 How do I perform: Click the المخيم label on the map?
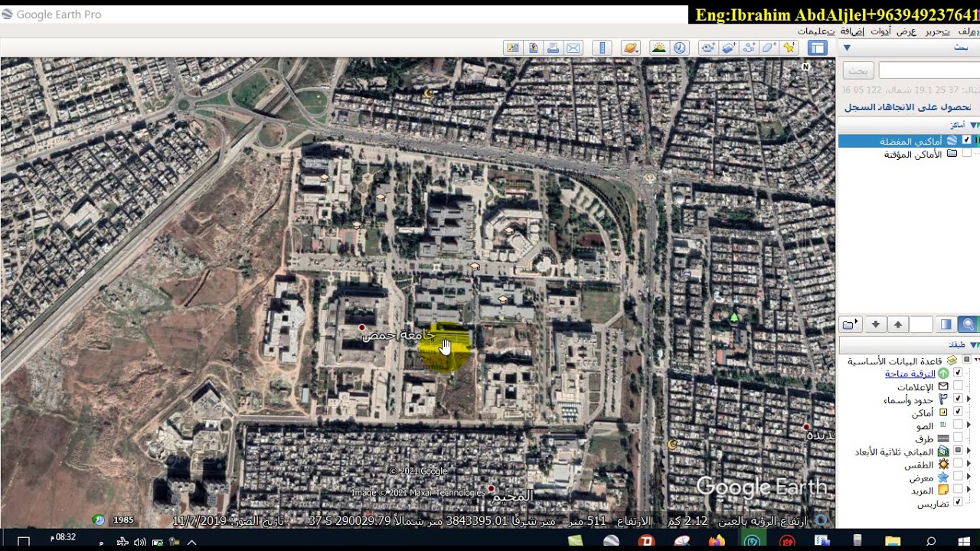click(x=511, y=496)
